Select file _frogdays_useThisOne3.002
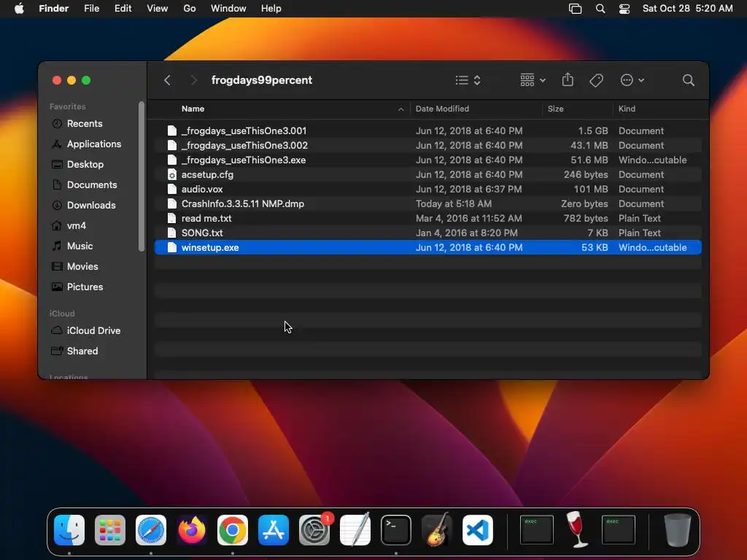The image size is (747, 560). point(427,145)
